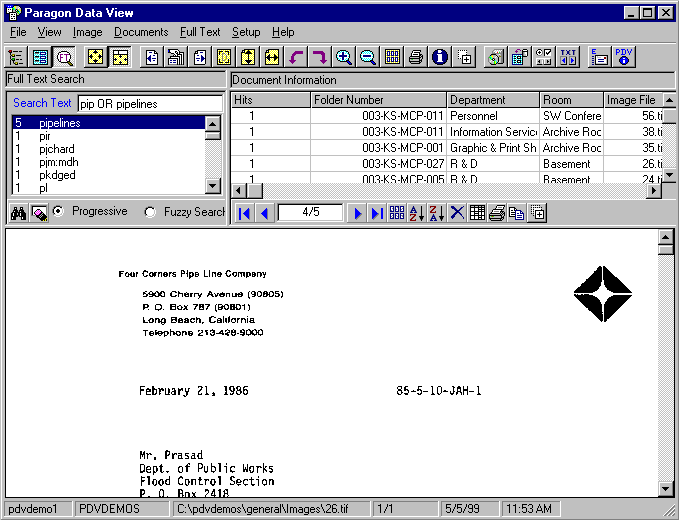Jump to first record blue arrow
Screen dimensions: 679x520
tap(244, 213)
